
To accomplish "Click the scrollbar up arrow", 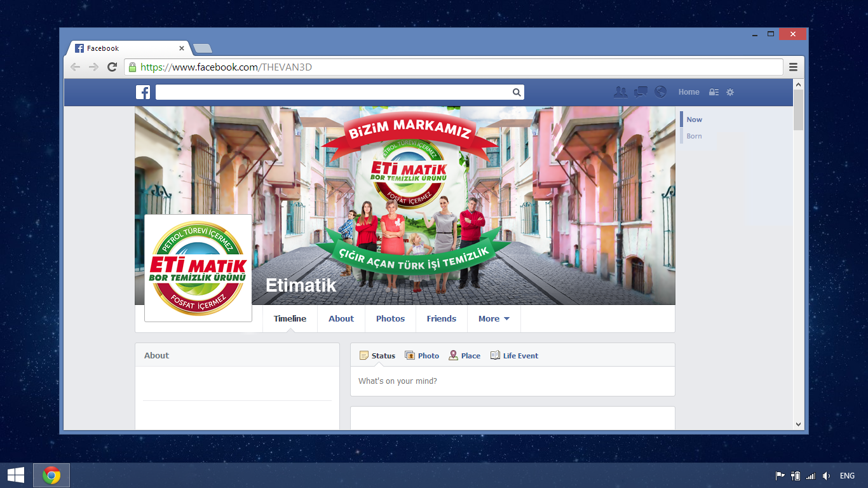I will [799, 84].
